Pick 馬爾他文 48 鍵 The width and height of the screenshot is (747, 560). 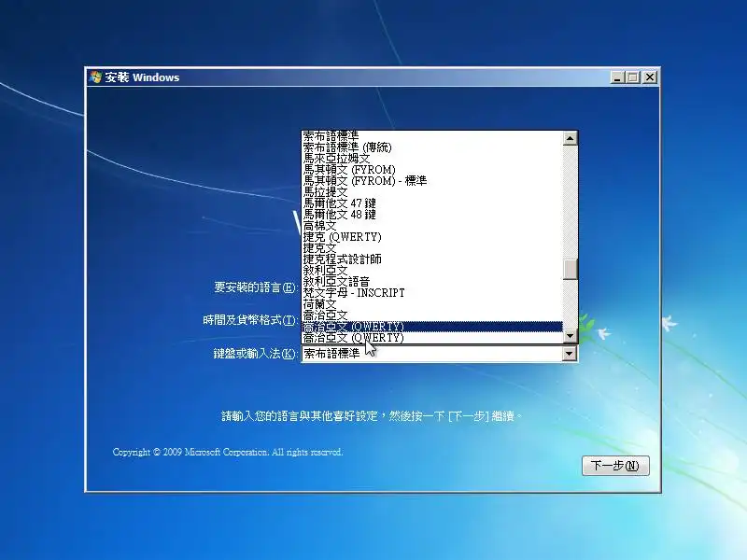click(x=432, y=215)
